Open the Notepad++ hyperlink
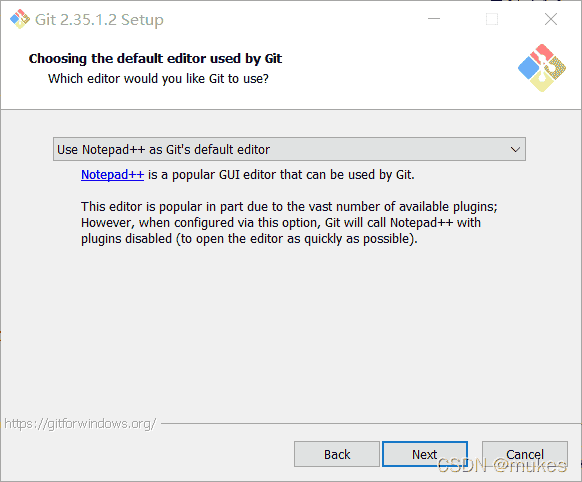Viewport: 582px width, 482px height. (x=112, y=175)
